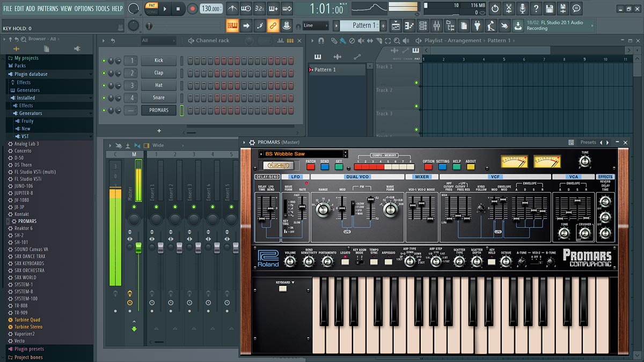This screenshot has height=362, width=644.
Task: Toggle the TEMPO SYNC switch on PROMARS
Action: [x=374, y=262]
